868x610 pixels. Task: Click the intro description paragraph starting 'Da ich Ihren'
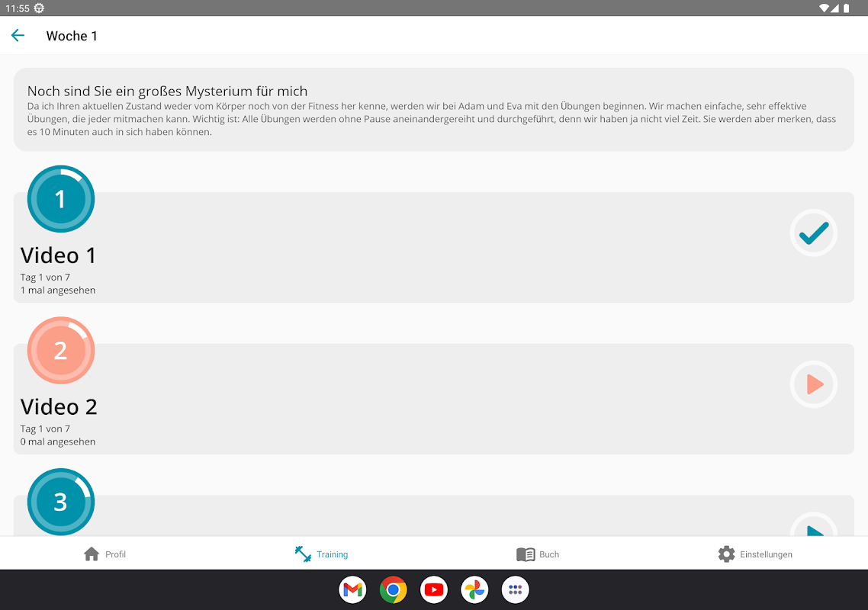(432, 119)
